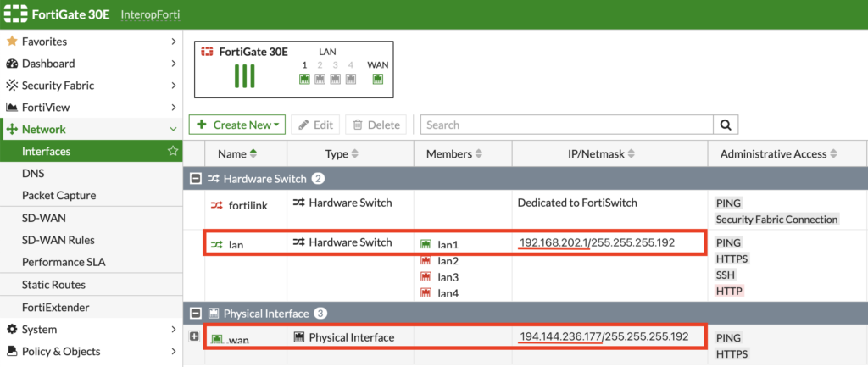Image resolution: width=868 pixels, height=367 pixels.
Task: Click the FortiView chart icon
Action: [x=12, y=108]
